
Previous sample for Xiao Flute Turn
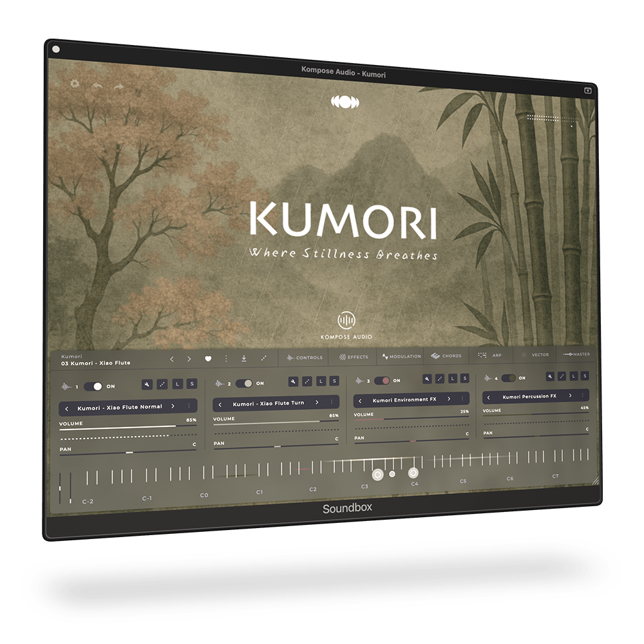click(x=220, y=405)
